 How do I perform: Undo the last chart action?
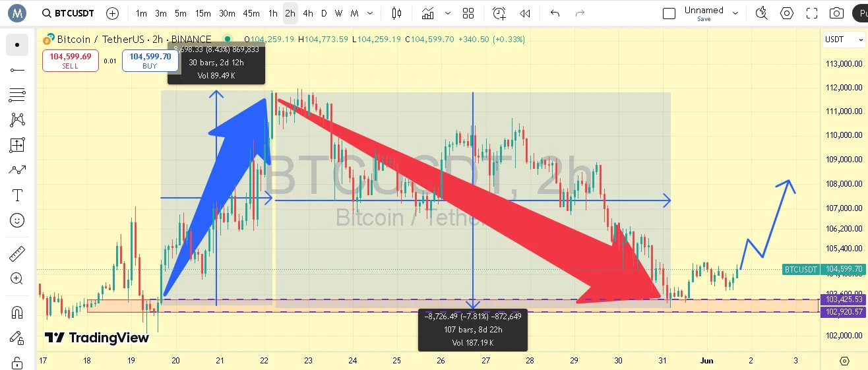[555, 13]
